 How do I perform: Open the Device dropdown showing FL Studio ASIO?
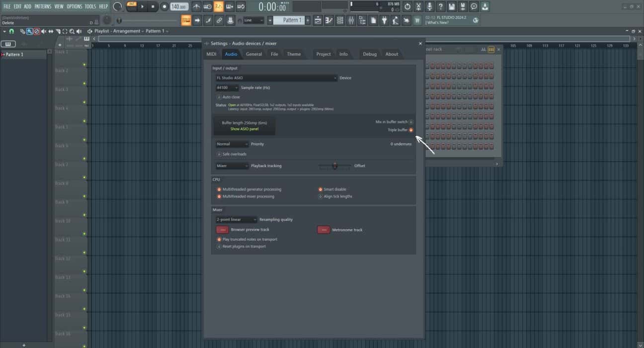coord(276,78)
